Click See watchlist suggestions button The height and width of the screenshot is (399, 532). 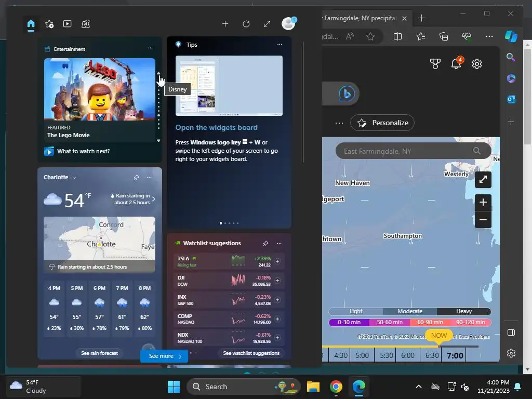[251, 353]
